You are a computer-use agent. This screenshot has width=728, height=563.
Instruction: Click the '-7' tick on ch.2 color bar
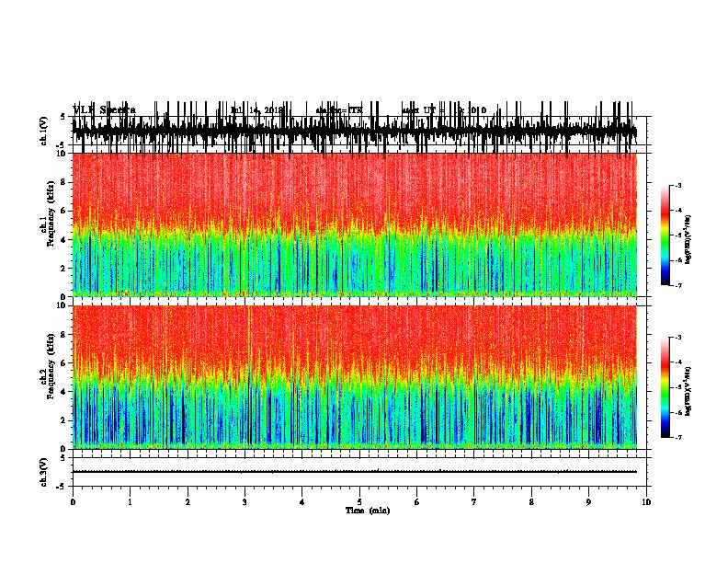[678, 437]
